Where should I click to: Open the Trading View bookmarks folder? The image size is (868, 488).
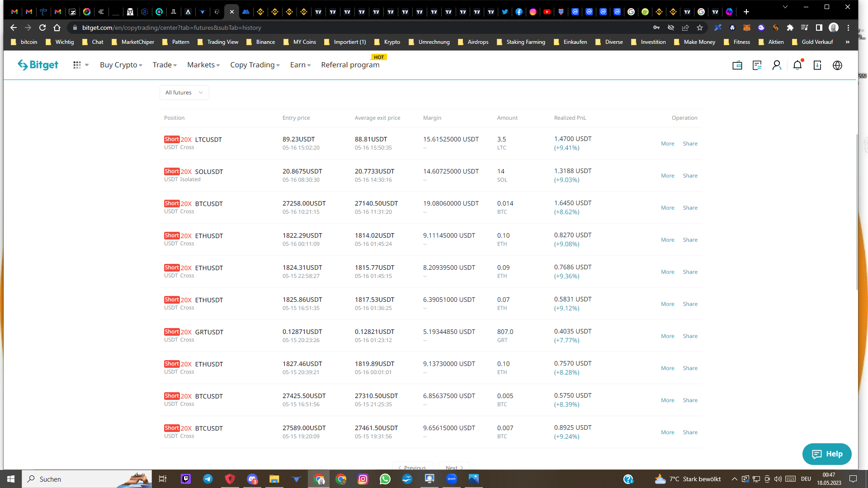217,42
